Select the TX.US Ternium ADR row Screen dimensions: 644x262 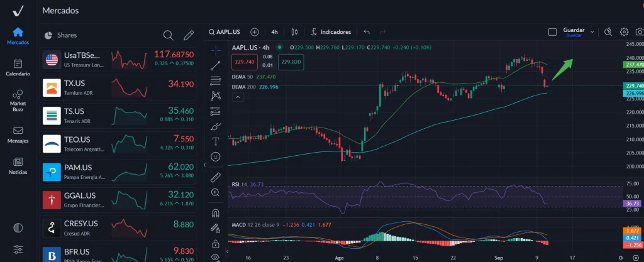coord(118,88)
